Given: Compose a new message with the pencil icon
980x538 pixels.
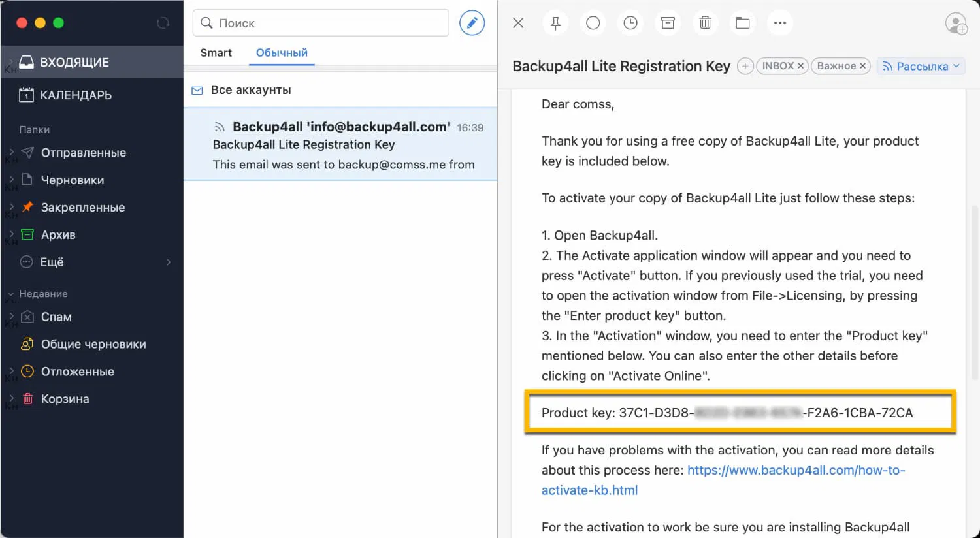Looking at the screenshot, I should pyautogui.click(x=472, y=22).
